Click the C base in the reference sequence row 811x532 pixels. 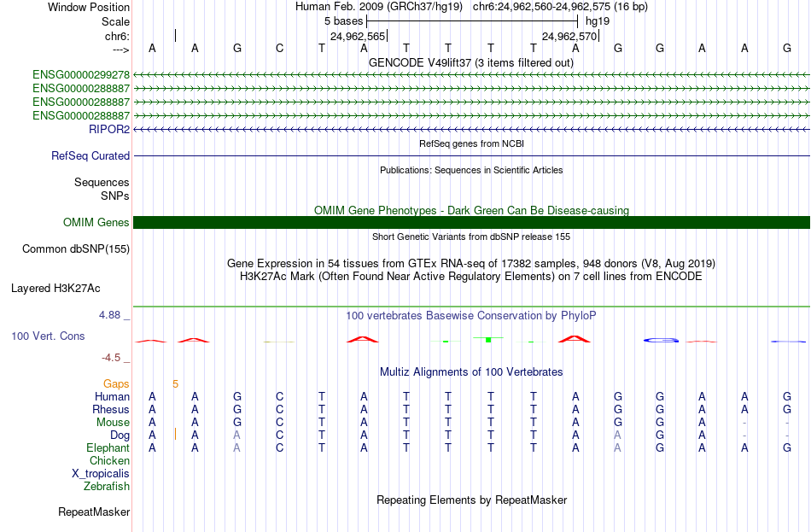point(279,49)
